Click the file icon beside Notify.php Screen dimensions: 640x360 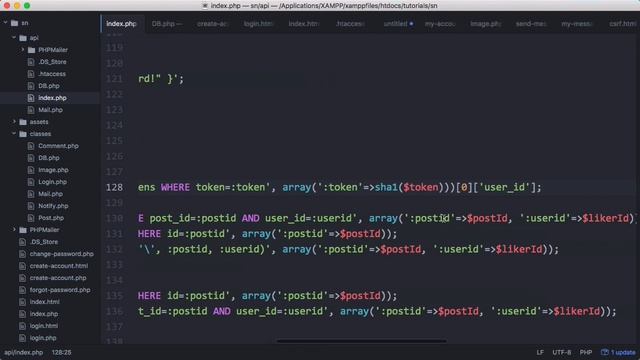[x=31, y=206]
